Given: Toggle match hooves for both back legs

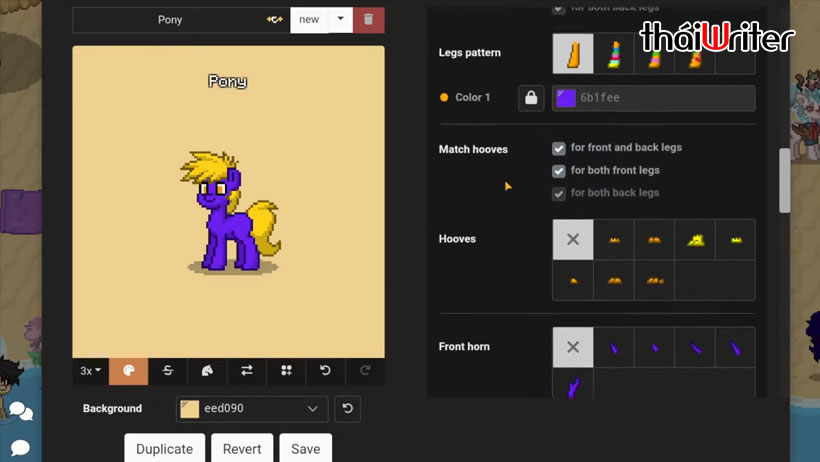Looking at the screenshot, I should tap(559, 194).
